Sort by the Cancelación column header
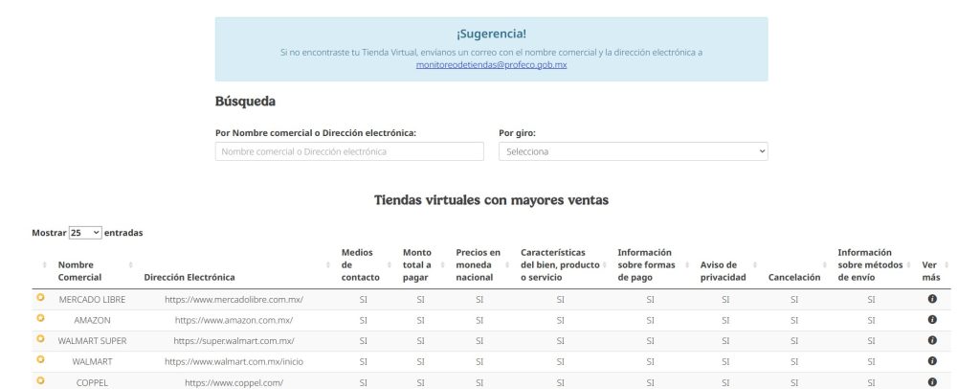Screen dimensions: 980x389 pos(793,277)
